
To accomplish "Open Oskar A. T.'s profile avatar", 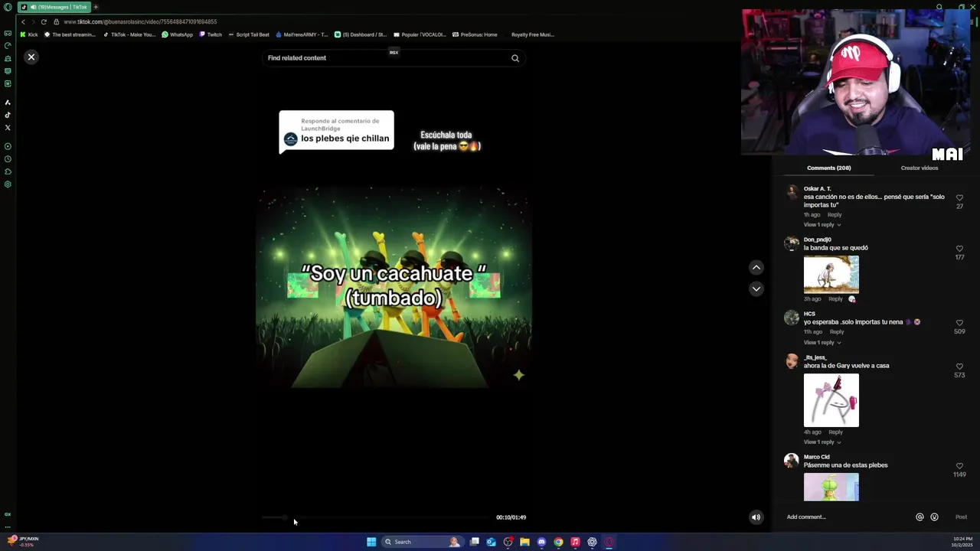I will tap(791, 193).
